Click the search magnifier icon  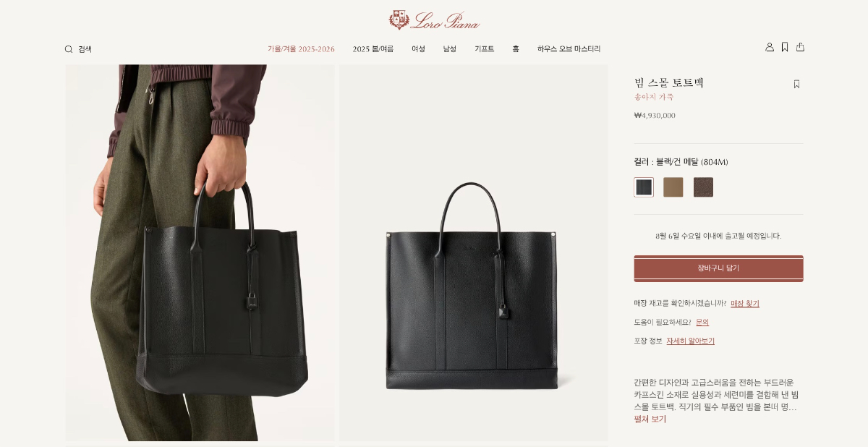69,49
